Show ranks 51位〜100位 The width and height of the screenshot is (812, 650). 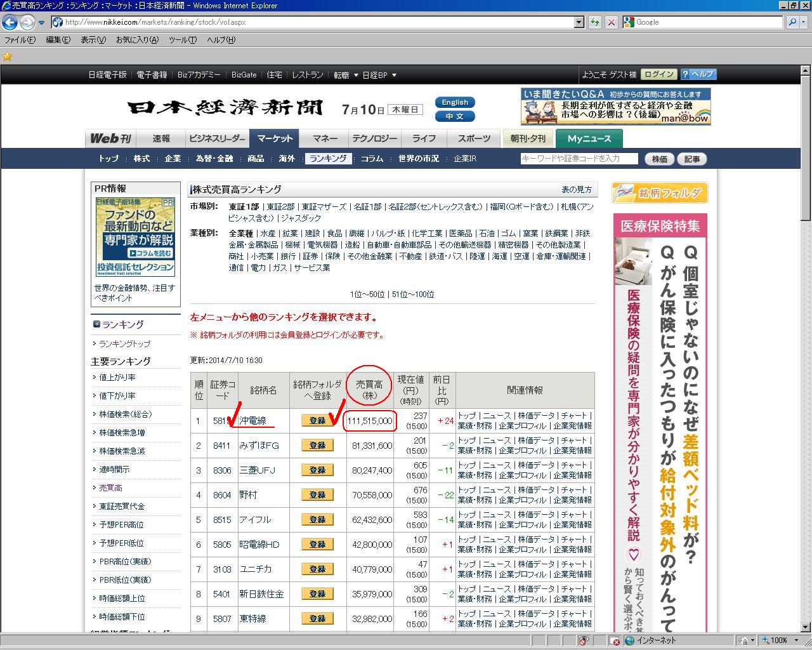(413, 295)
